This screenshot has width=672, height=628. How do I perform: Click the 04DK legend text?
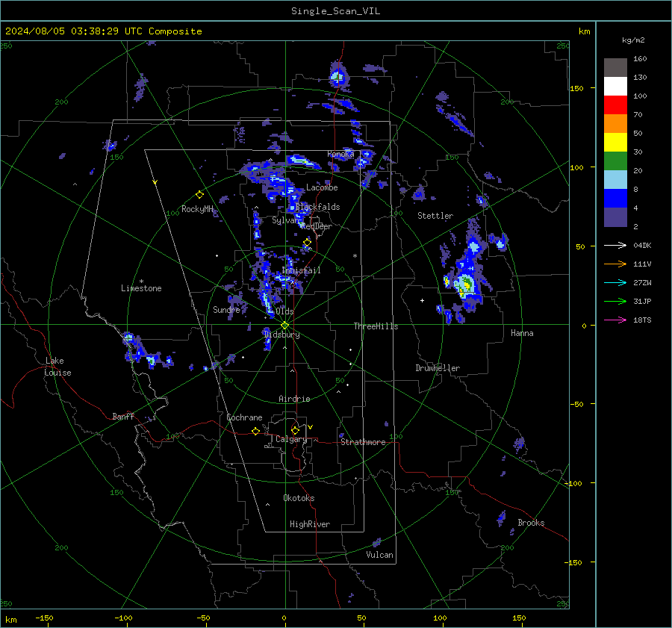click(642, 246)
